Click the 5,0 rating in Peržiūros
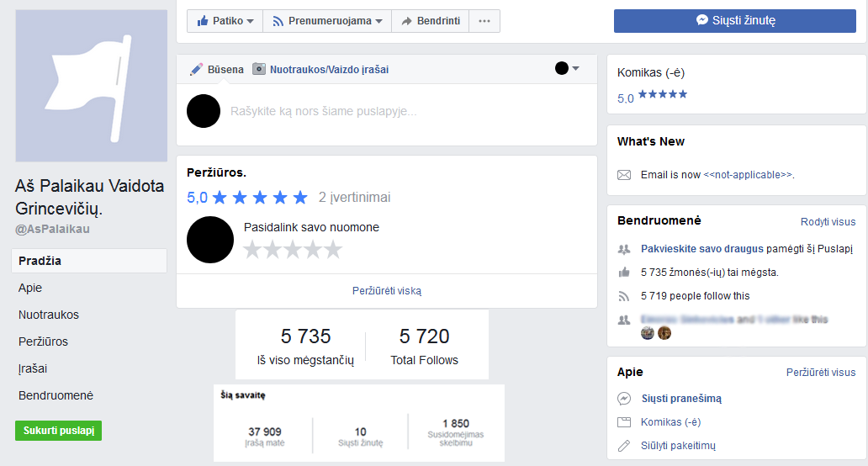Screen dimensions: 868x466 coord(197,197)
